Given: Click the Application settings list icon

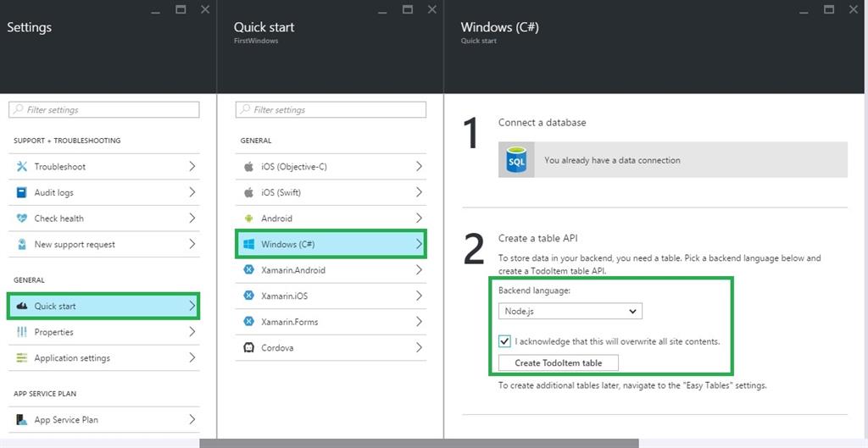Looking at the screenshot, I should [22, 358].
